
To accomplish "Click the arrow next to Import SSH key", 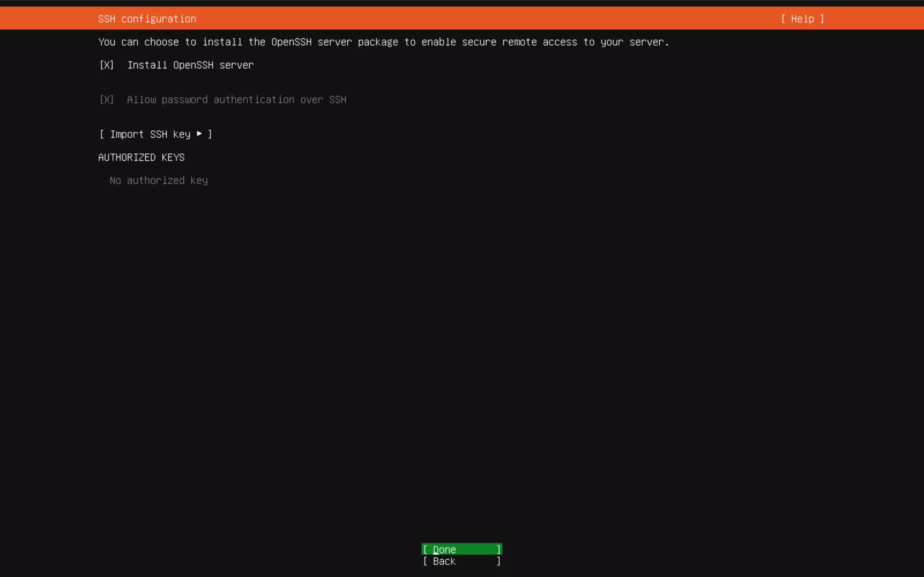I will tap(199, 134).
